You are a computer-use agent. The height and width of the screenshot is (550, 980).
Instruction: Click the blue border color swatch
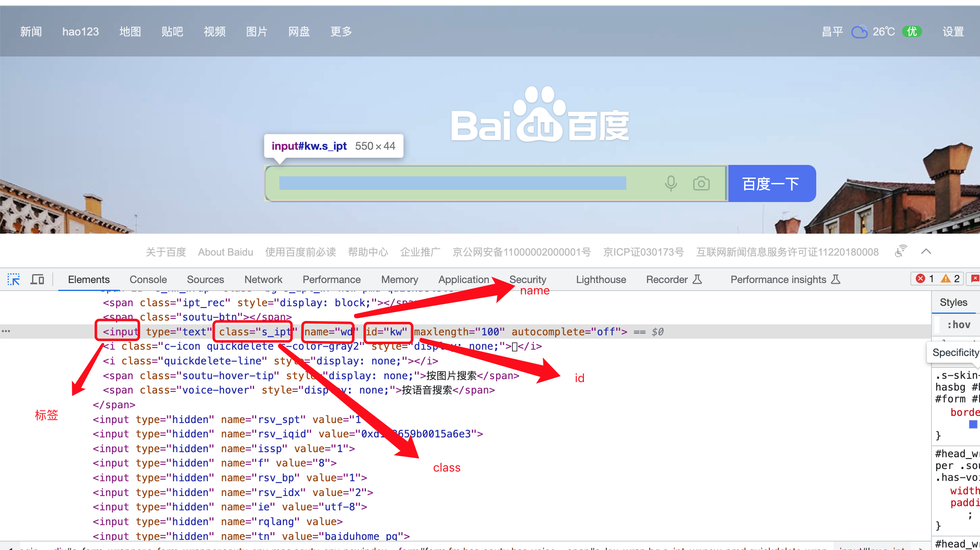click(973, 424)
